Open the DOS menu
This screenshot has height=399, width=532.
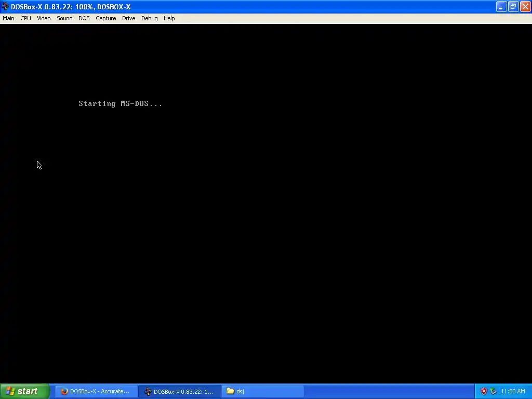[x=84, y=18]
